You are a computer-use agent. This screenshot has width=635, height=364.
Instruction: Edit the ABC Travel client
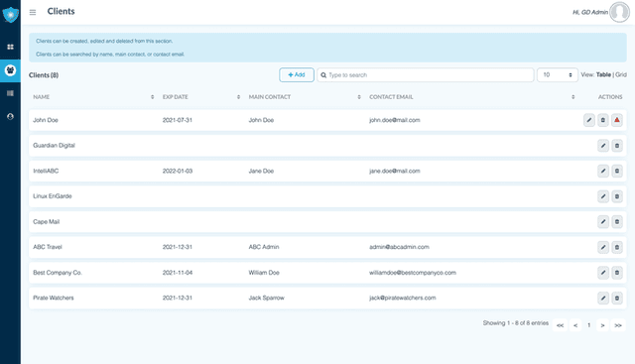(x=603, y=247)
